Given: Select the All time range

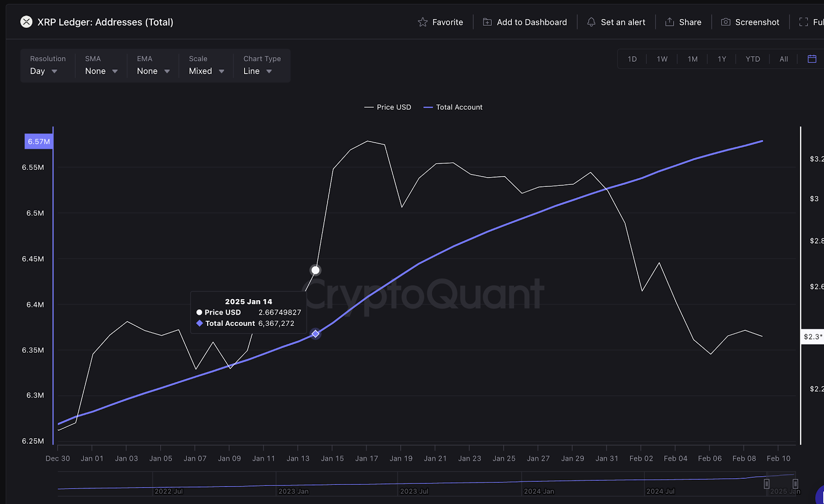Looking at the screenshot, I should (784, 59).
